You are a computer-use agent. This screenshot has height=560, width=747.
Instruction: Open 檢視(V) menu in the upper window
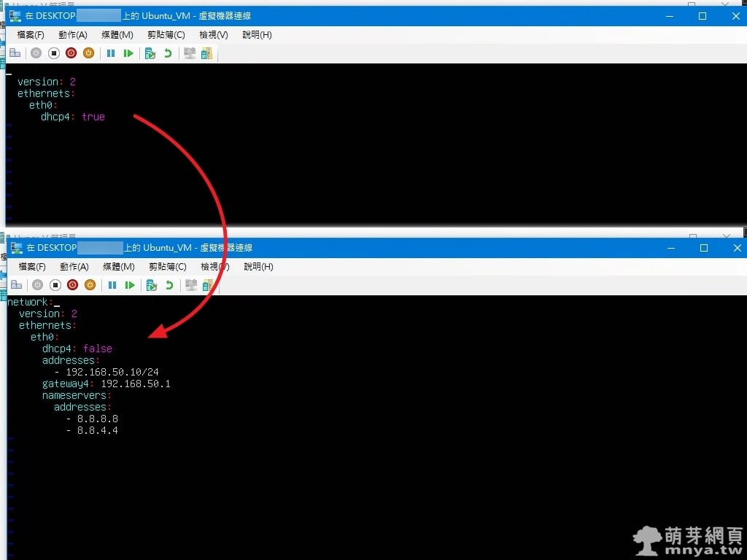tap(213, 35)
